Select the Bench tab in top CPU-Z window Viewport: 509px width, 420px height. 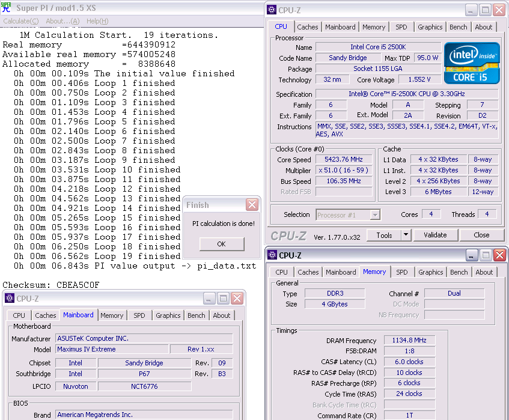click(458, 27)
